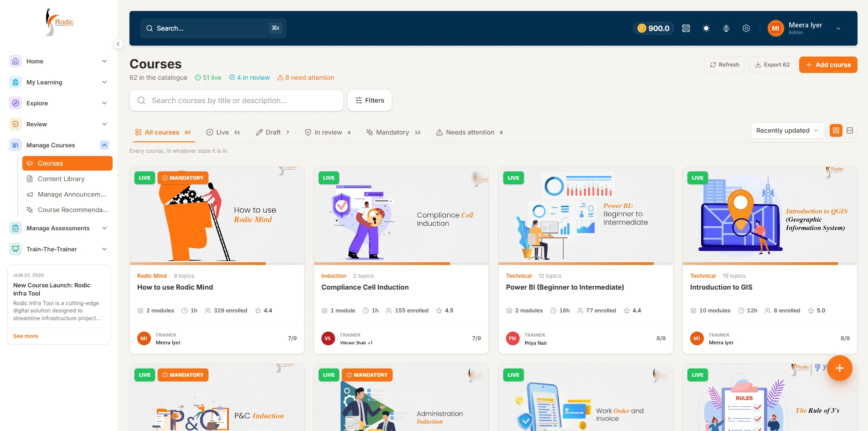This screenshot has height=431, width=868.
Task: Click the Refresh button
Action: (725, 65)
